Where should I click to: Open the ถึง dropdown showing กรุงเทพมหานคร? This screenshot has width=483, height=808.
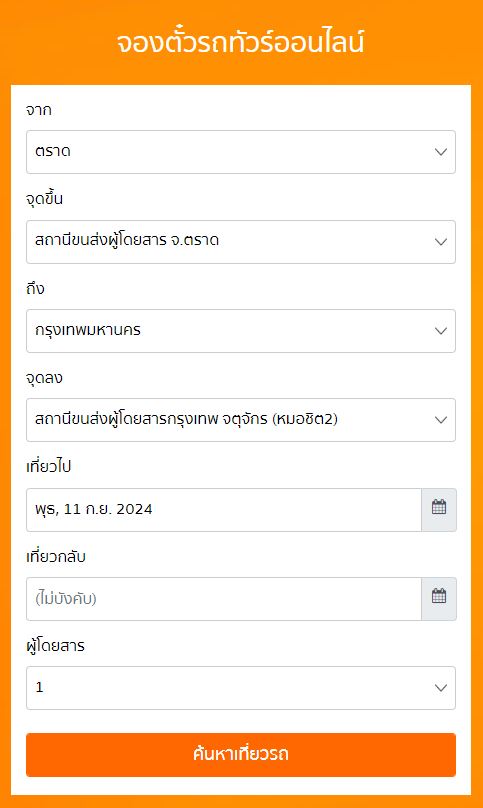point(241,331)
